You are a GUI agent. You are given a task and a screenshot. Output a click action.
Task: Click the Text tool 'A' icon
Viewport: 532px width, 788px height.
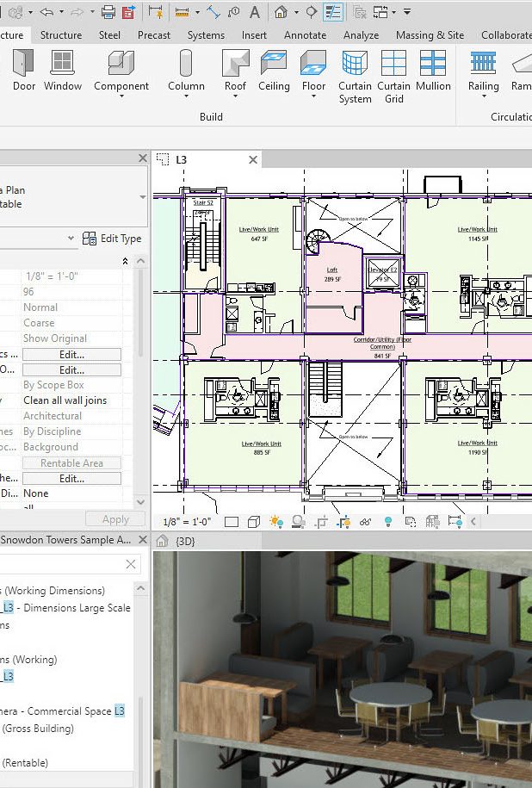[255, 12]
